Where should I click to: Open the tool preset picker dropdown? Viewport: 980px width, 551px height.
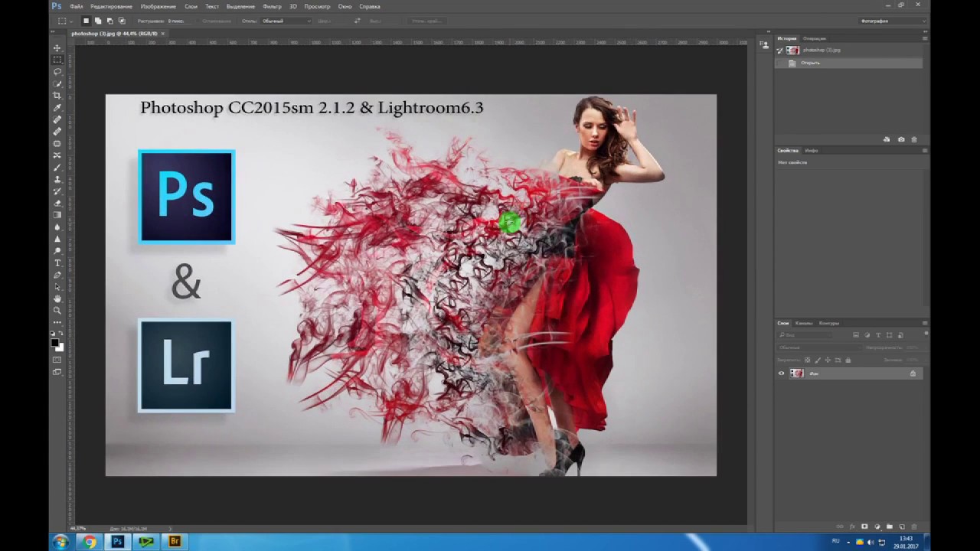pos(71,21)
